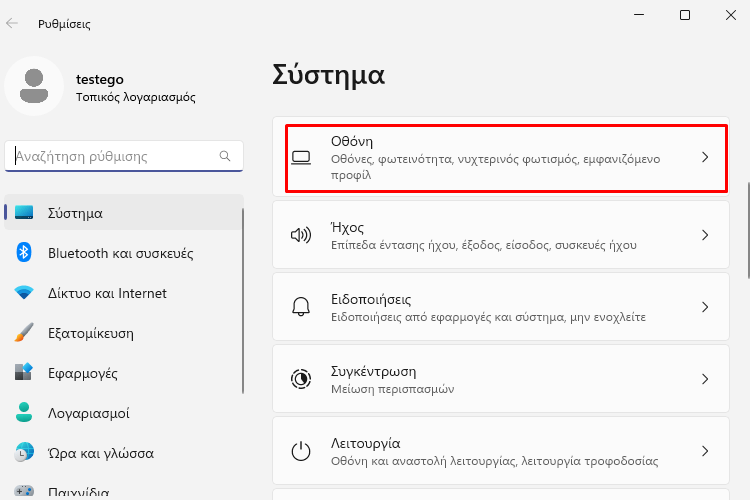
Task: Click the Wi-Fi icon for Δίκτυο και Internet
Action: tap(23, 292)
